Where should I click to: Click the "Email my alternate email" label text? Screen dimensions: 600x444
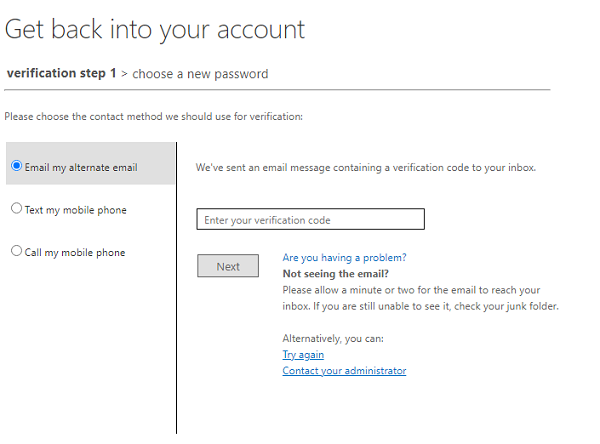(x=81, y=167)
